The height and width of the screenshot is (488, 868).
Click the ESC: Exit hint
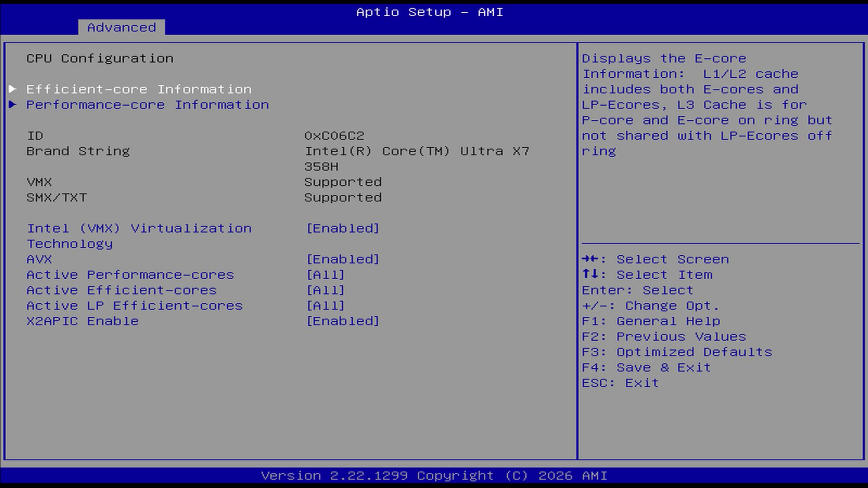pyautogui.click(x=620, y=383)
